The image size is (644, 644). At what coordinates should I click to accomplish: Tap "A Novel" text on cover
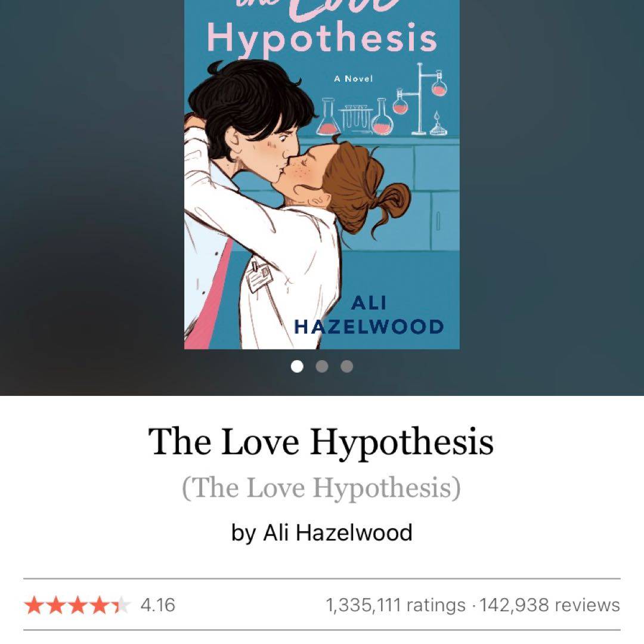(353, 79)
